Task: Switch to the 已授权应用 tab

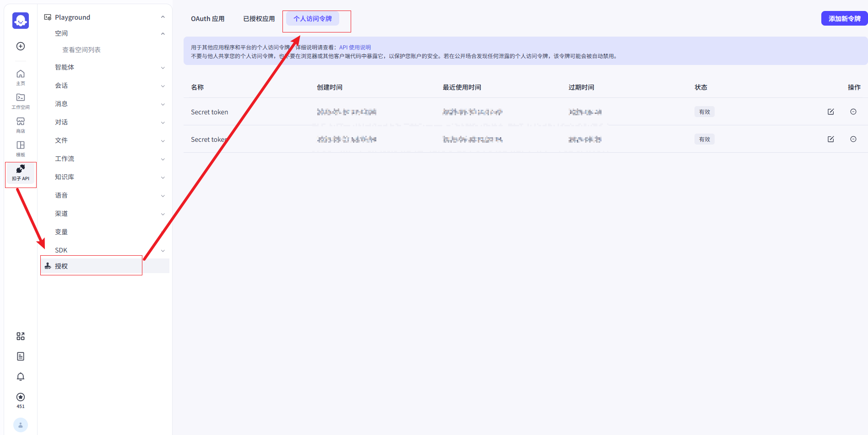Action: pos(259,19)
